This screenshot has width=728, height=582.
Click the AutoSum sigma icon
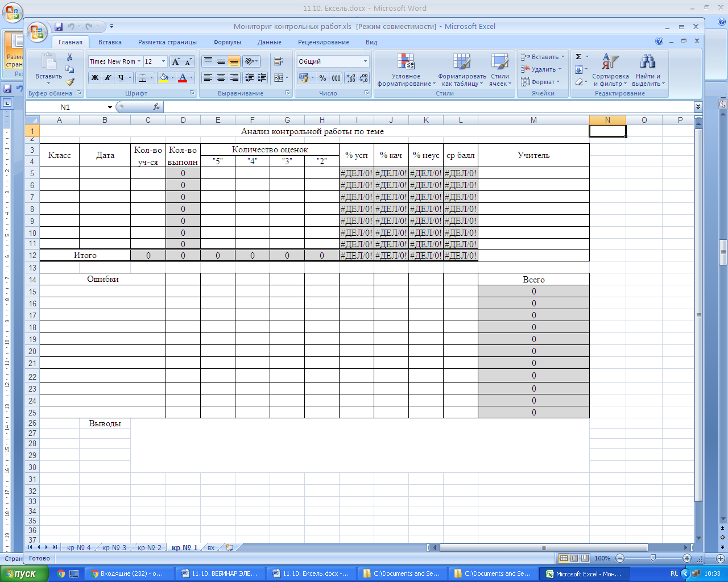pos(578,57)
